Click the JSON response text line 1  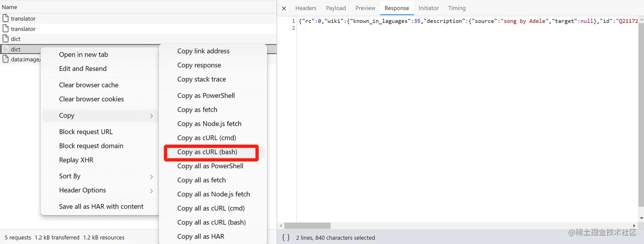[469, 21]
